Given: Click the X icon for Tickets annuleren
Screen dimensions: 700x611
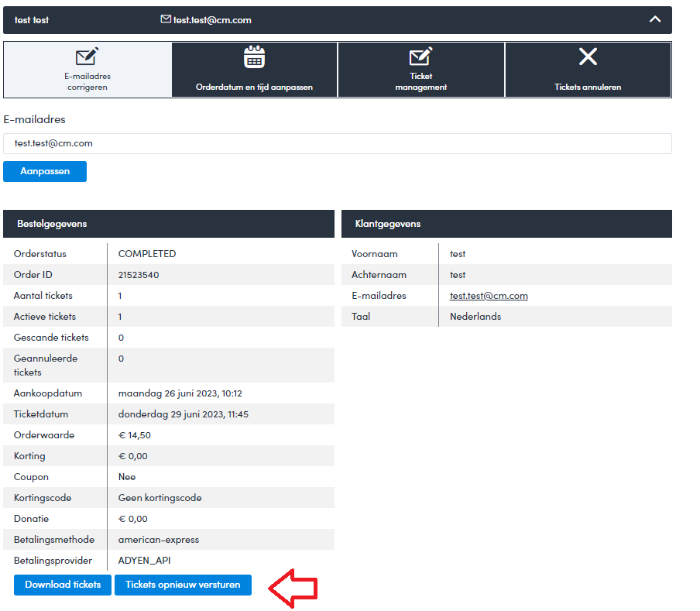Looking at the screenshot, I should coord(588,57).
